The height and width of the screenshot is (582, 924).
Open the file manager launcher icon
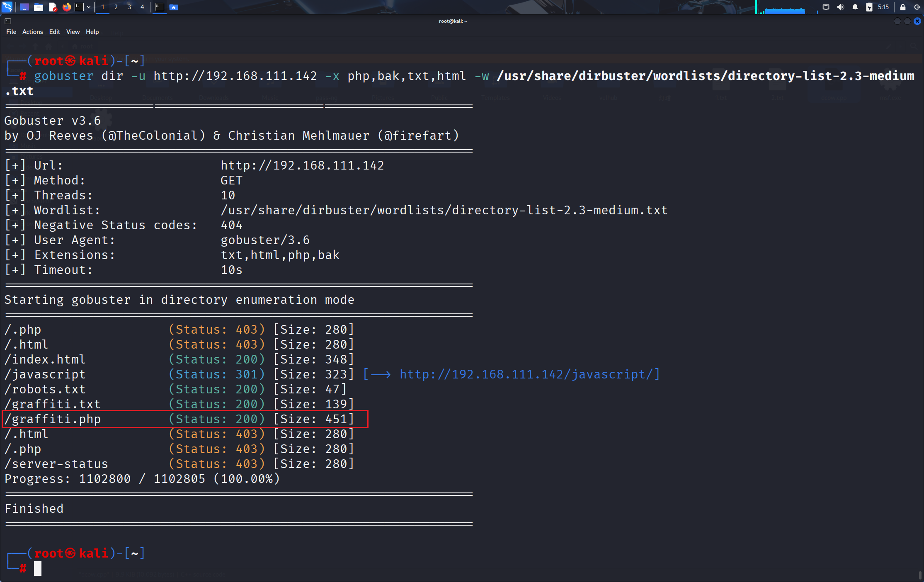coord(38,7)
